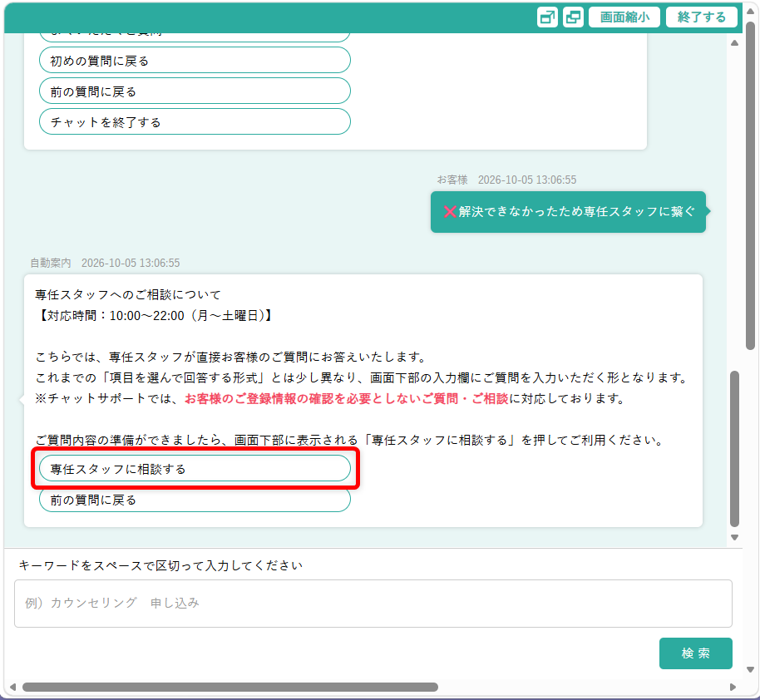Focus the keyword input field
The width and height of the screenshot is (760, 700).
pos(373,604)
